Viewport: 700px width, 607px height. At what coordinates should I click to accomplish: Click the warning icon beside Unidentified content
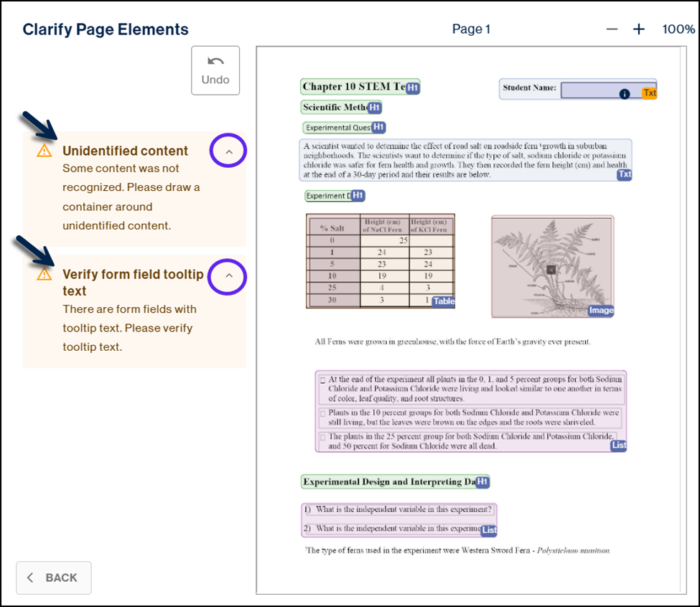45,151
